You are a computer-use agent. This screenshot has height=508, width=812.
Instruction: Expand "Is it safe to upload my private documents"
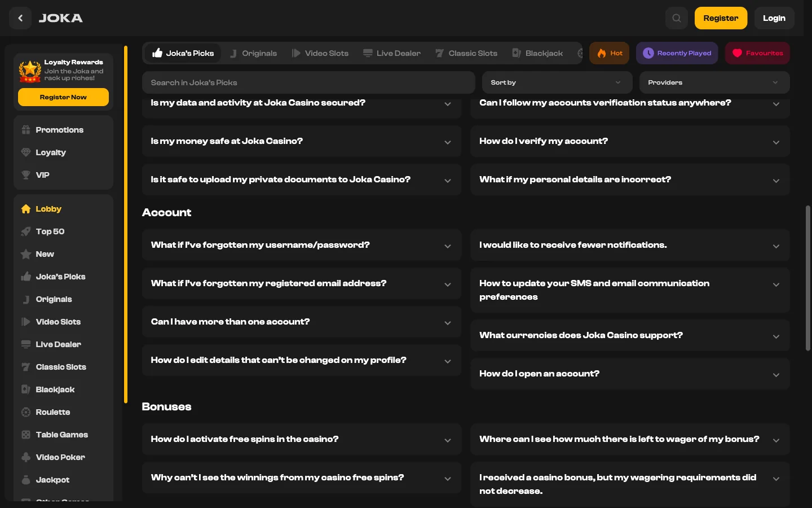click(302, 179)
